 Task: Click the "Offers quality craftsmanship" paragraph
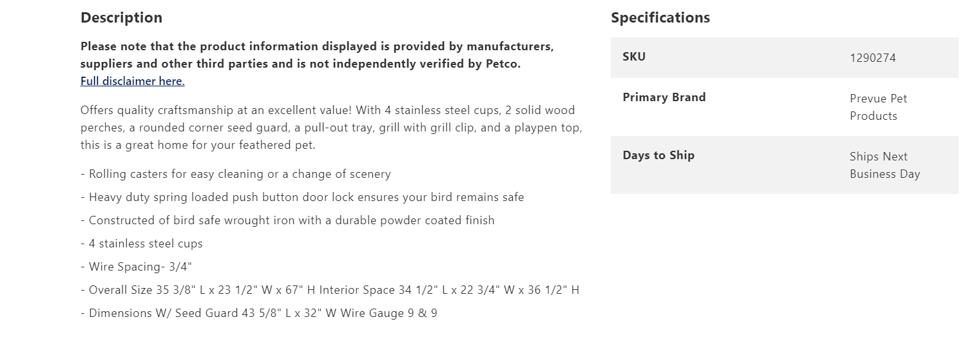click(x=331, y=128)
